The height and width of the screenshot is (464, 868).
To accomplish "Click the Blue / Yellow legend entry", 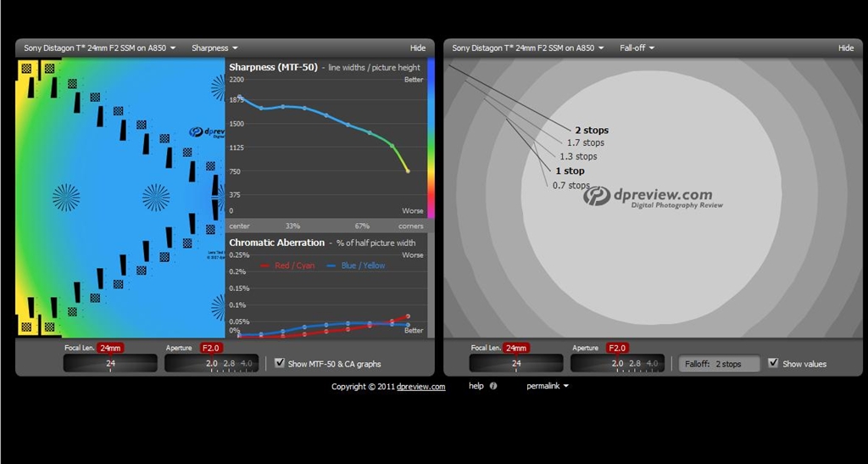I will click(356, 266).
